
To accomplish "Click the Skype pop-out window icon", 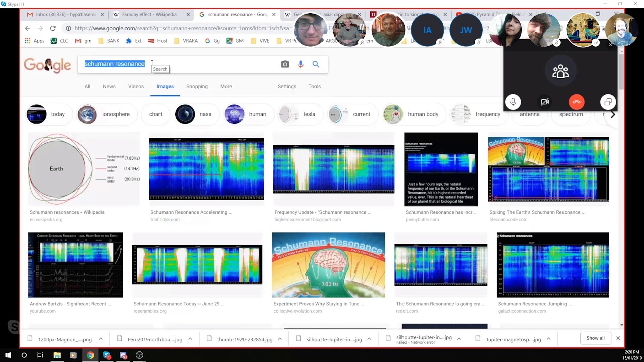I will [x=608, y=102].
